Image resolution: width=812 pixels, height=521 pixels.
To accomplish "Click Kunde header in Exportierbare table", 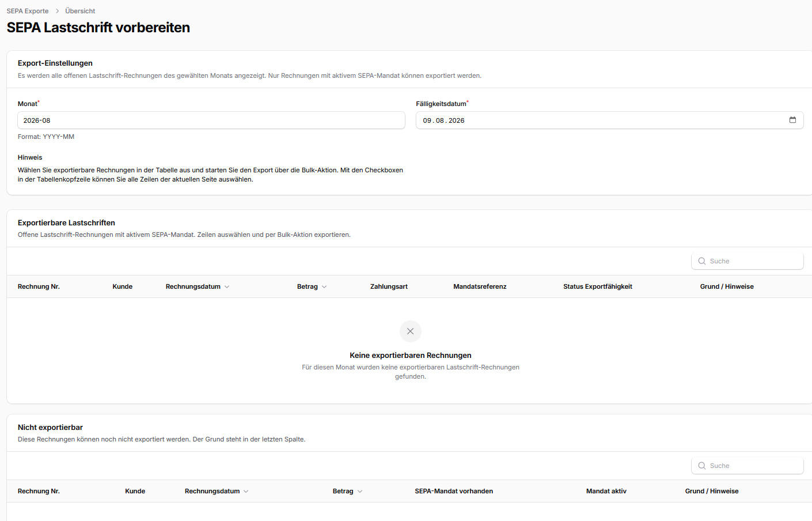I will tap(123, 286).
